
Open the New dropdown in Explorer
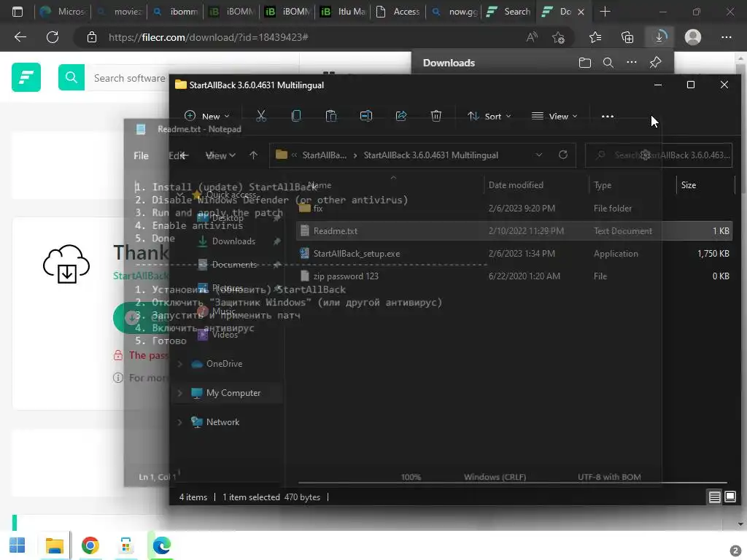206,116
